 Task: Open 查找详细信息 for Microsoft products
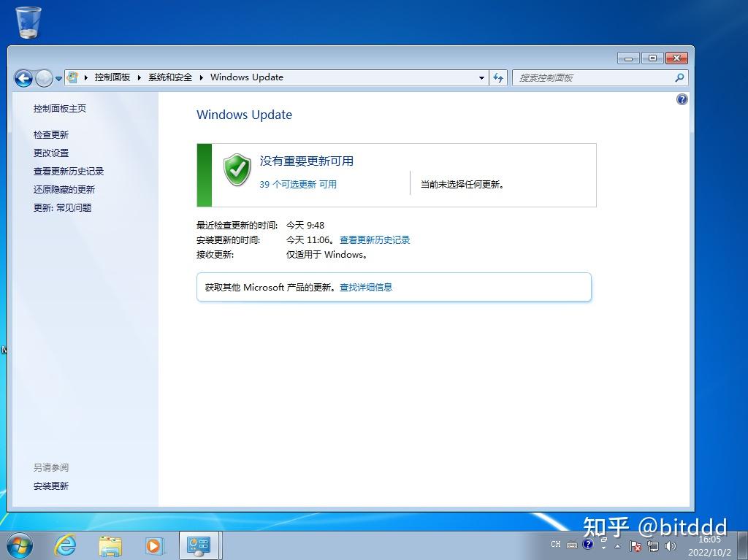pyautogui.click(x=366, y=287)
